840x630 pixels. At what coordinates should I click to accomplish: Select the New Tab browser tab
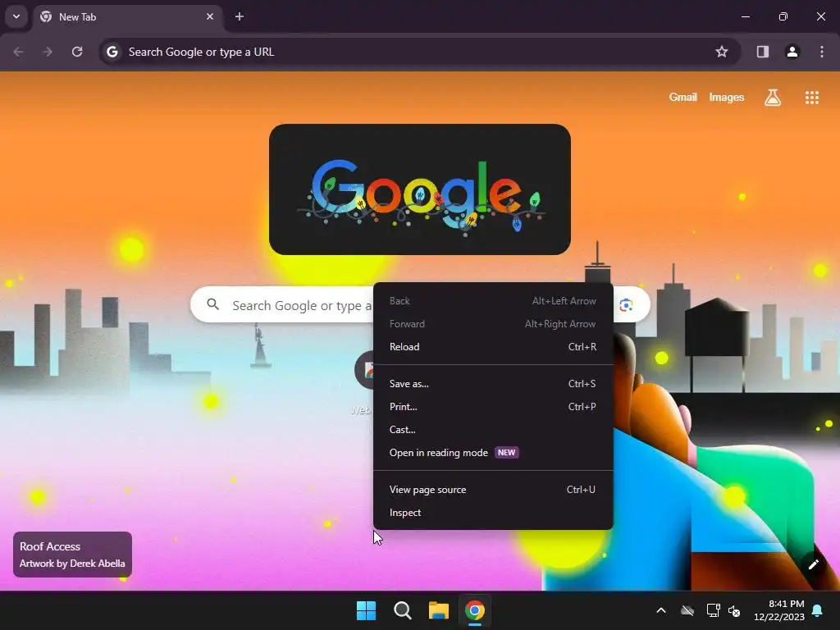point(128,16)
